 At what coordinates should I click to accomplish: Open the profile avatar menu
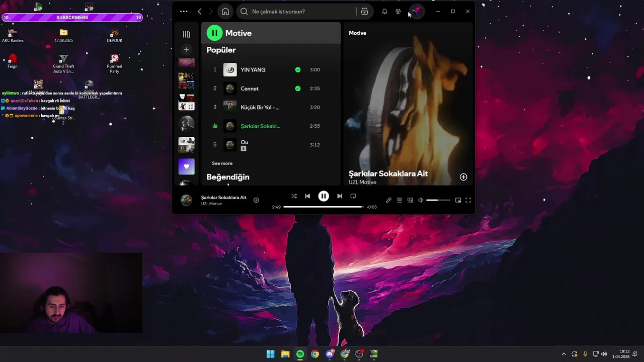pos(417,11)
